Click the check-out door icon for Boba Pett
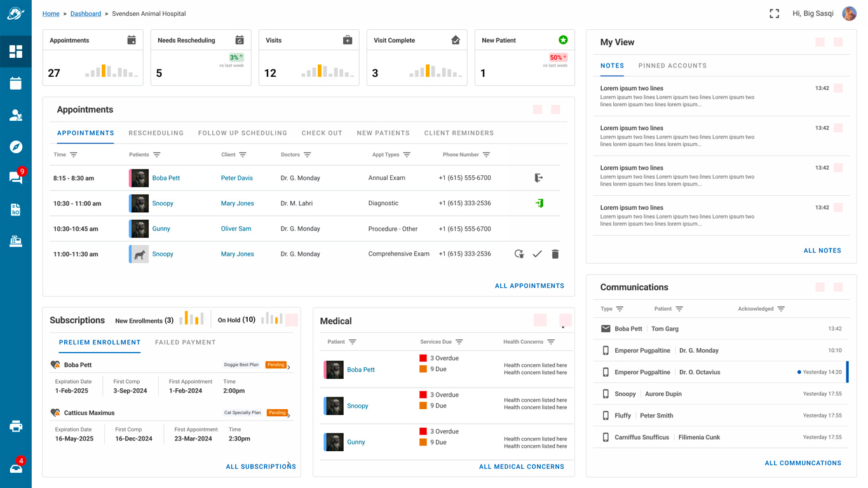 click(538, 178)
